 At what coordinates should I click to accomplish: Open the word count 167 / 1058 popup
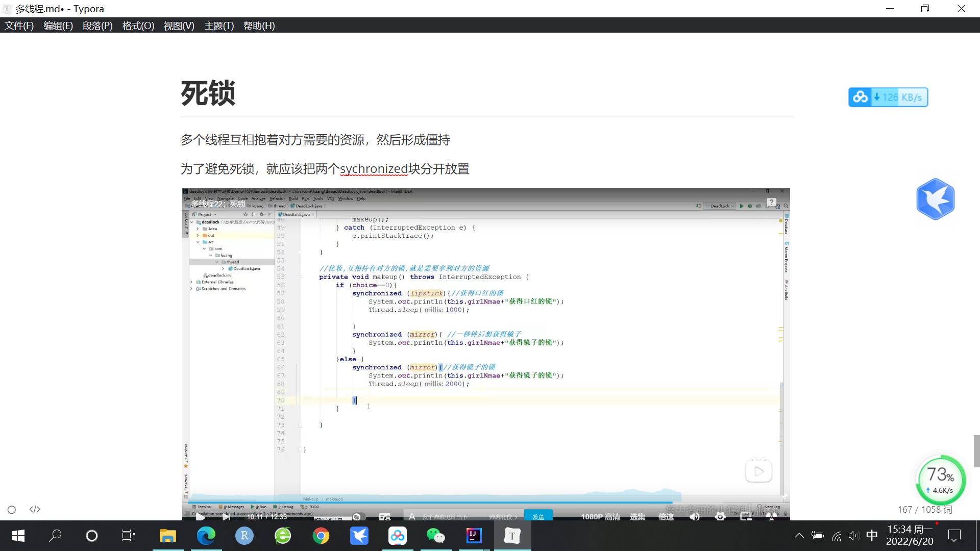pyautogui.click(x=924, y=510)
